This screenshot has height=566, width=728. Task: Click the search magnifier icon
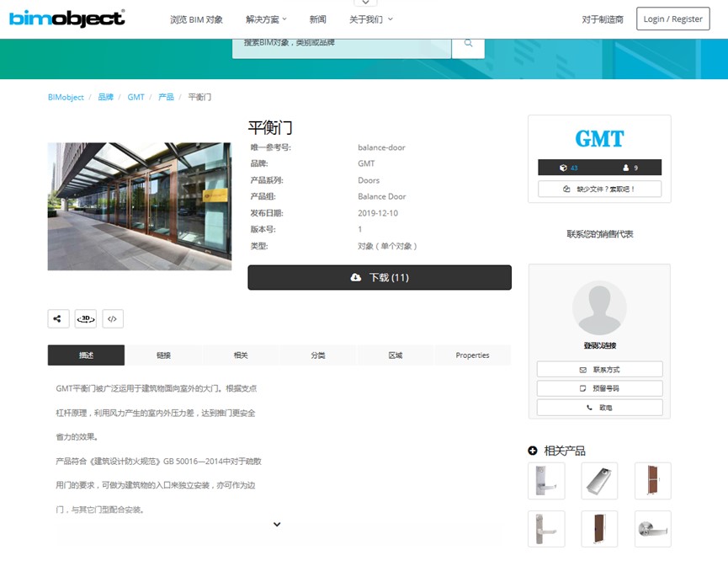point(468,44)
